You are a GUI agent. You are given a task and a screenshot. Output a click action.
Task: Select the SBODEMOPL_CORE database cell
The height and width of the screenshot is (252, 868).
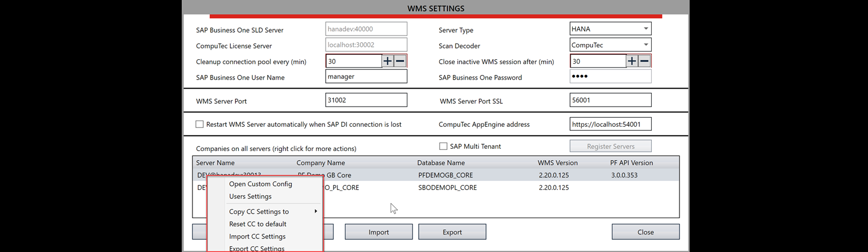pos(448,187)
